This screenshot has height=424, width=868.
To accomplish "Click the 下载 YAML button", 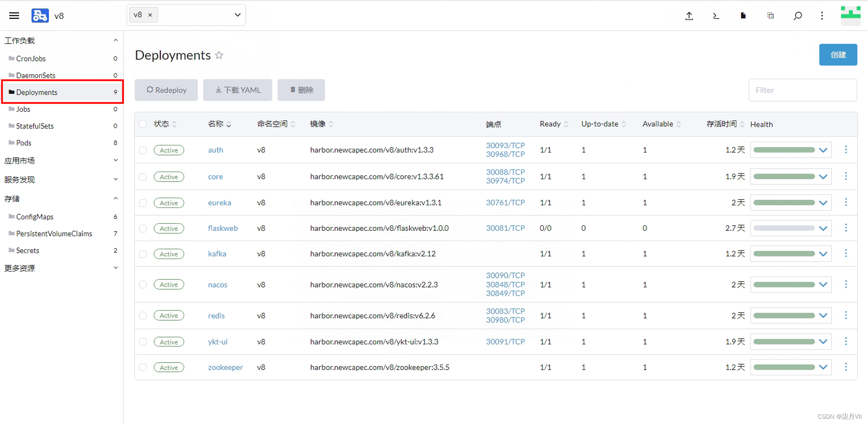I will [237, 90].
